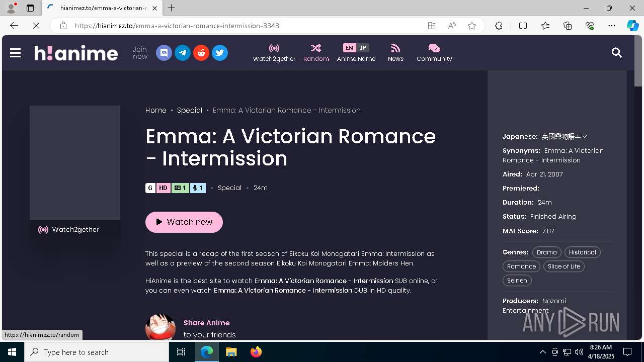644x362 pixels.
Task: Focus the browser address bar
Action: click(x=247, y=26)
